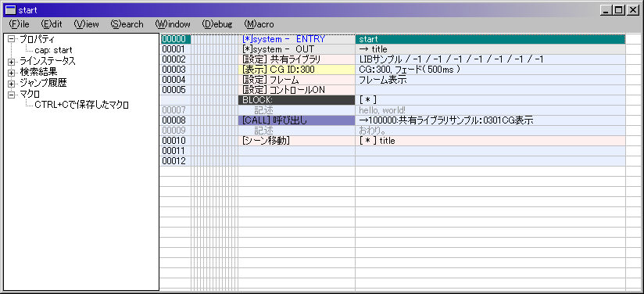Select line number 00007

click(175, 110)
